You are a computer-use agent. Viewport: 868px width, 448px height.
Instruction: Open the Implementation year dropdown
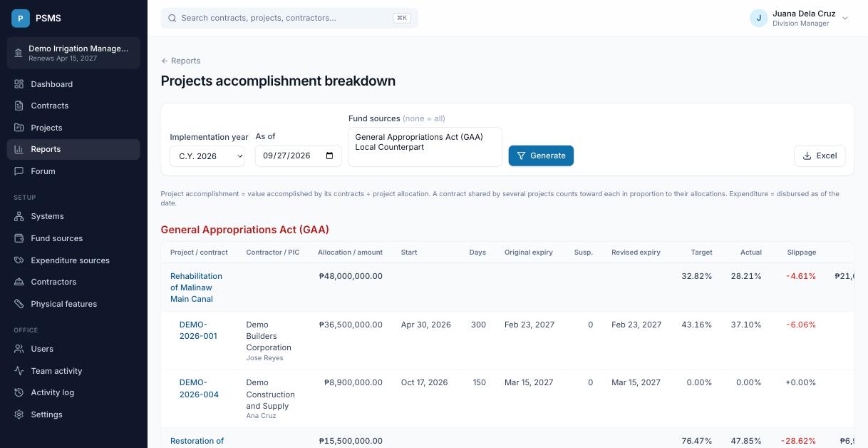(x=207, y=156)
